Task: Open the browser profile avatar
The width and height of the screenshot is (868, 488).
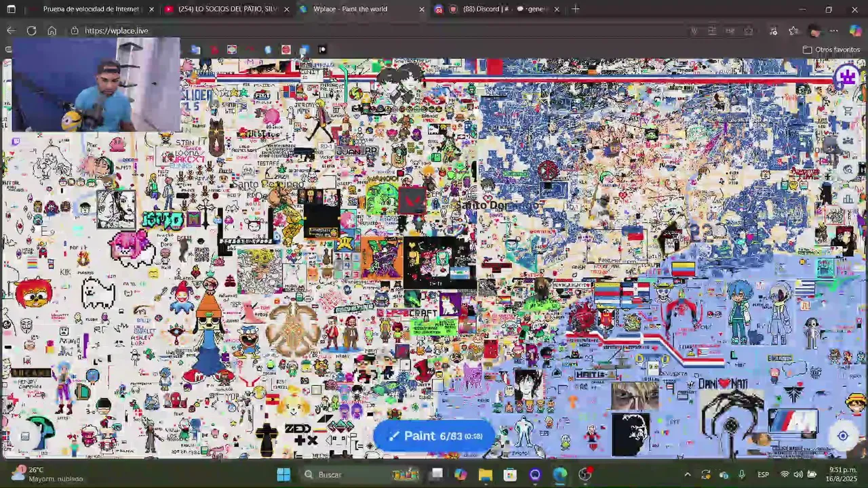Action: [x=814, y=30]
